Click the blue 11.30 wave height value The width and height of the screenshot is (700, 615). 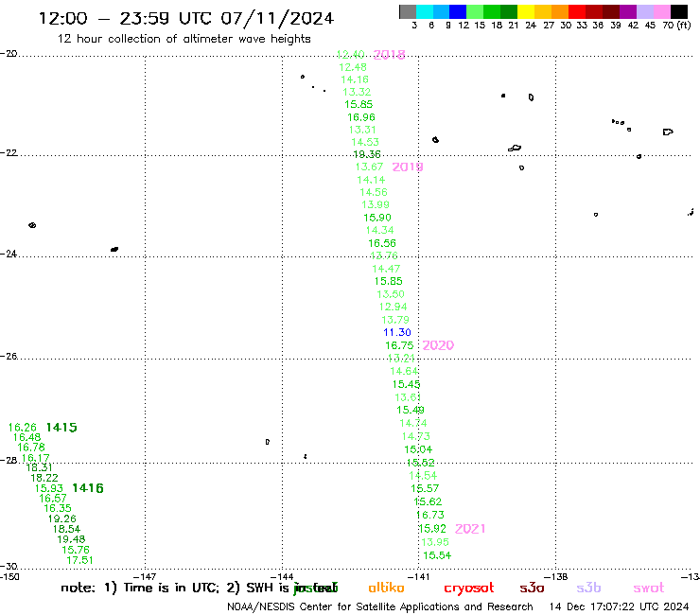tap(397, 332)
